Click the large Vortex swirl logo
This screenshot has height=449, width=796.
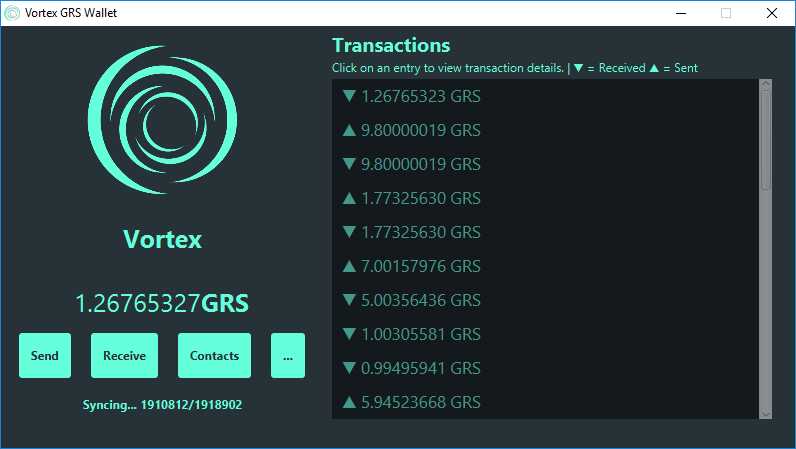[x=162, y=120]
